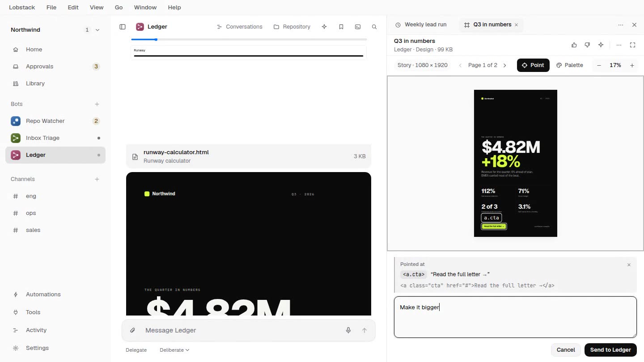Open the Deliberate mode dropdown
This screenshot has height=362, width=644.
click(174, 350)
